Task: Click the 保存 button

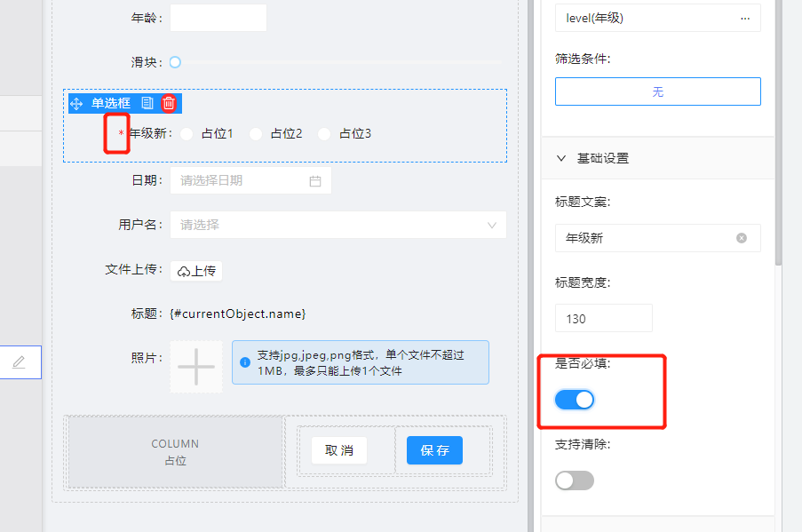Action: coord(435,450)
